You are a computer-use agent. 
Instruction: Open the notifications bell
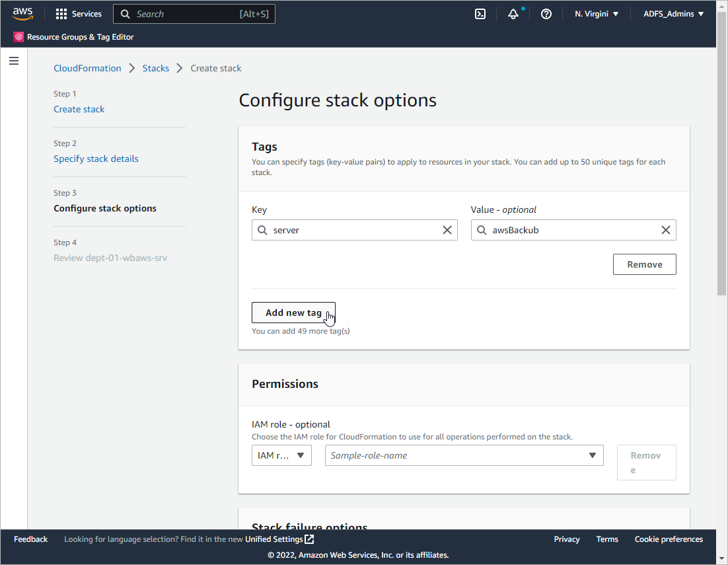(x=513, y=14)
